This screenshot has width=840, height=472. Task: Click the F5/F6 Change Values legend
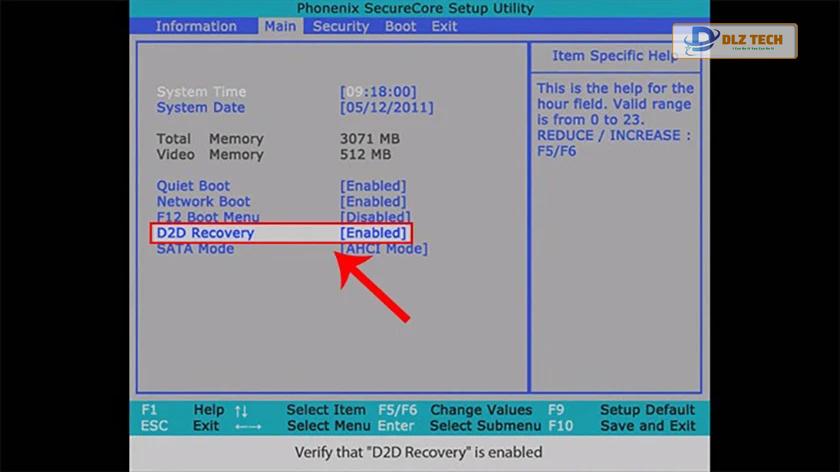455,410
